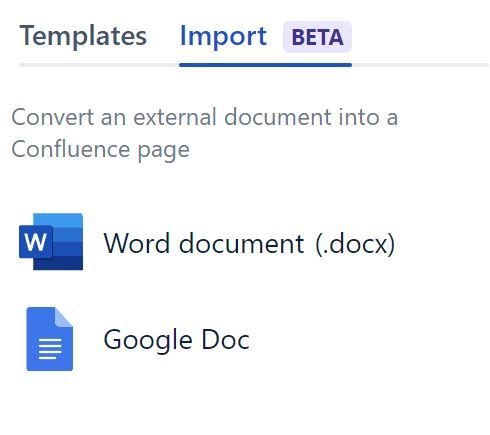Switch to the Templates tab
Screen dimensions: 490x435
click(x=83, y=36)
